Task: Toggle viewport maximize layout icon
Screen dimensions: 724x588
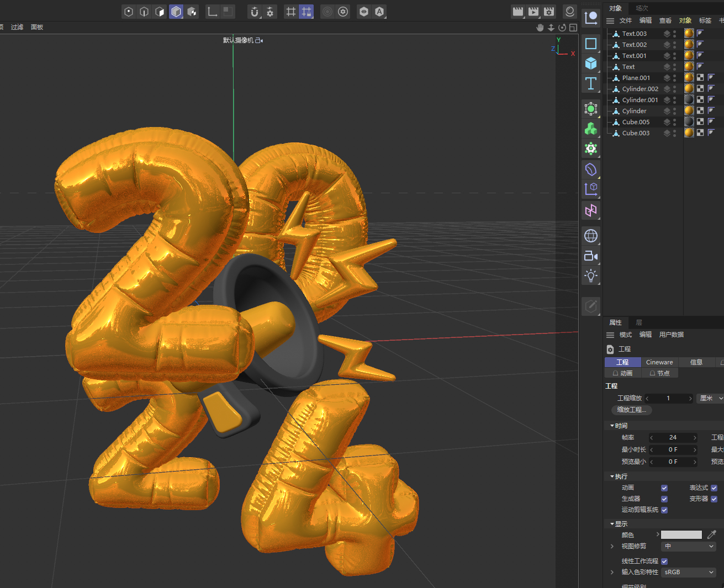Action: (573, 28)
